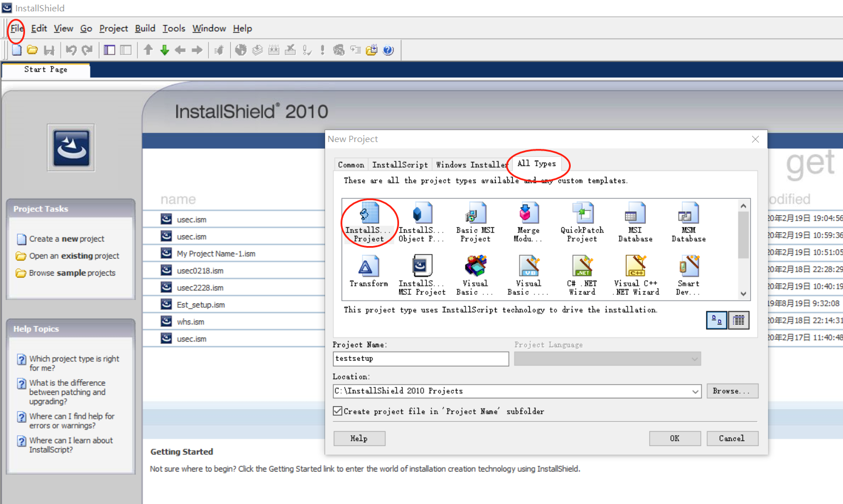Viewport: 843px width, 504px height.
Task: Switch to the InstallScript tab
Action: click(x=400, y=165)
